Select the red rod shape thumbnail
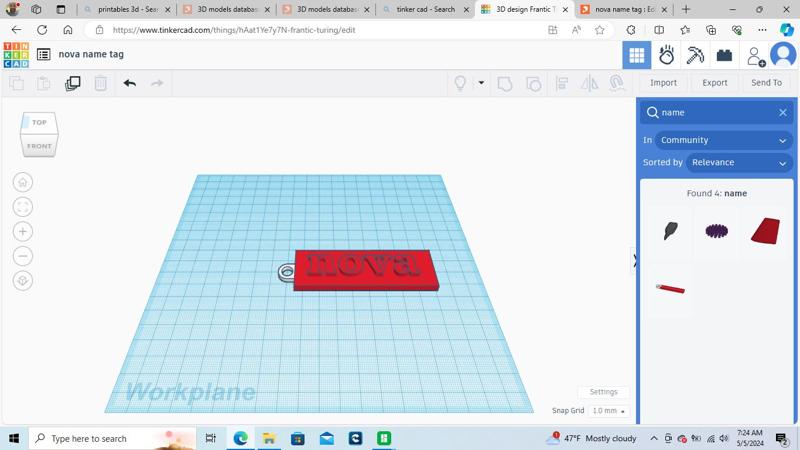The image size is (800, 450). 670,289
